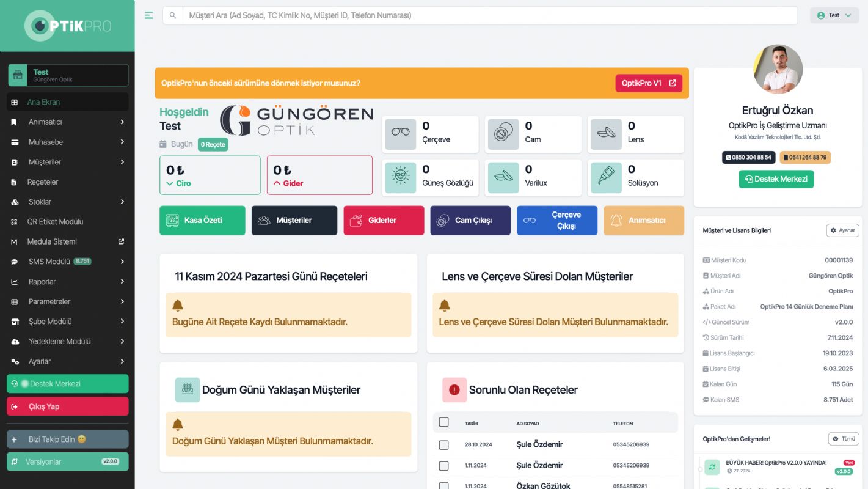Click the bell icon in today's prescriptions alert
This screenshot has height=489, width=868.
click(178, 305)
